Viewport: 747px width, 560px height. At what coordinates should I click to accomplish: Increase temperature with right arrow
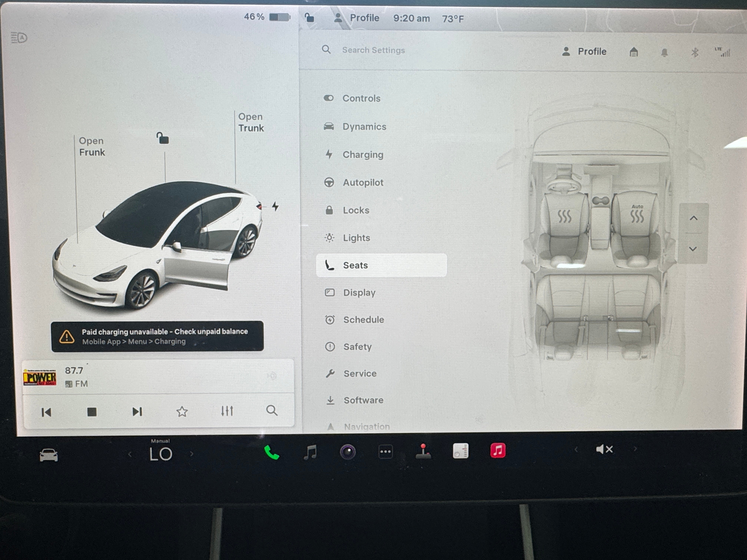[x=192, y=454]
